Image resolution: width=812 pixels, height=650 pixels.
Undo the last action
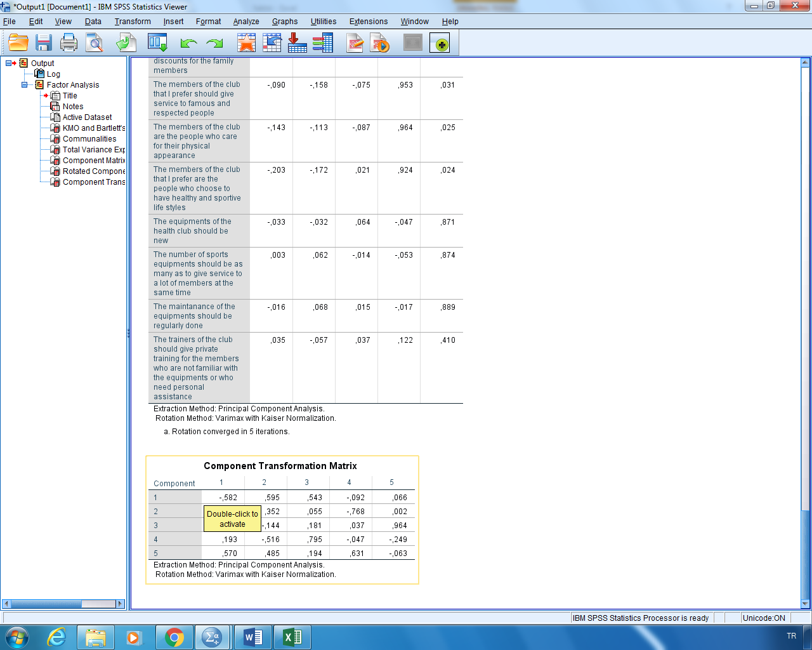(188, 43)
